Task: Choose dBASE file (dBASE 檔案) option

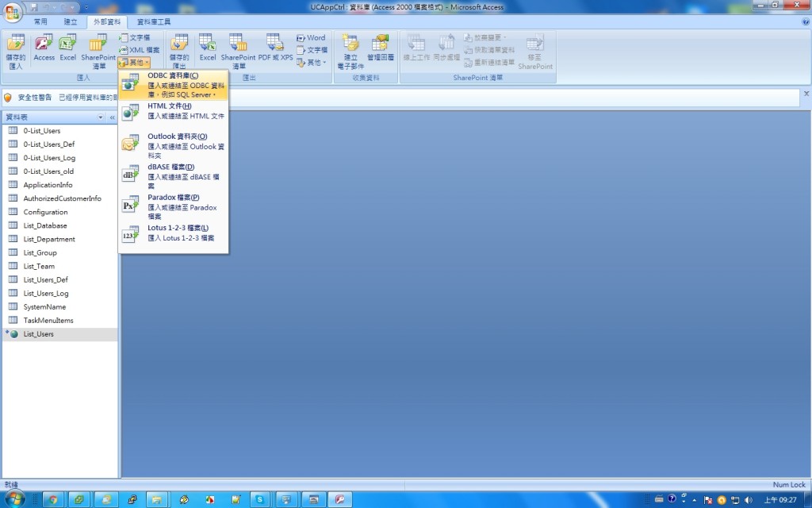Action: [174, 176]
